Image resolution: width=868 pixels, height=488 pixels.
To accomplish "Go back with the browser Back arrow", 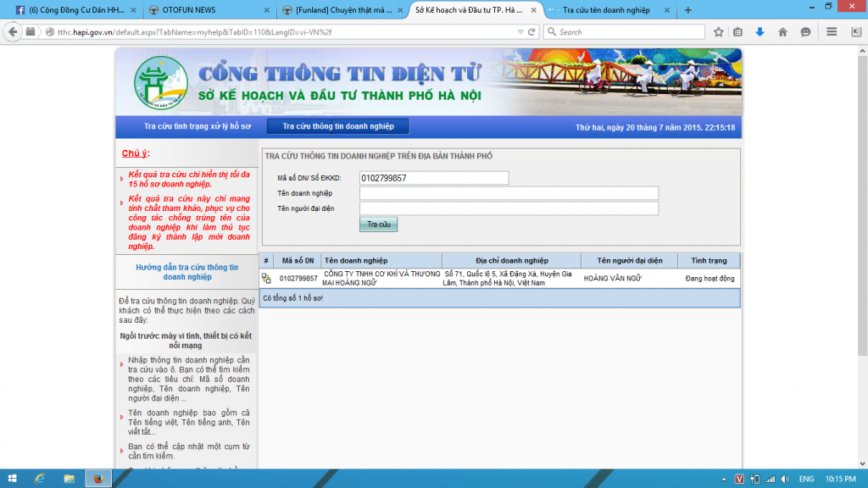I will [13, 32].
